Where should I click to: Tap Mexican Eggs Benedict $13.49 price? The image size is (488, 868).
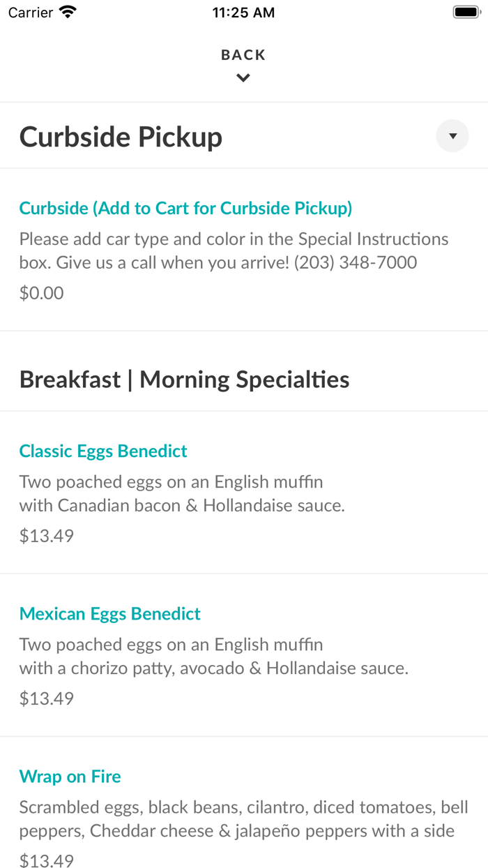(46, 698)
